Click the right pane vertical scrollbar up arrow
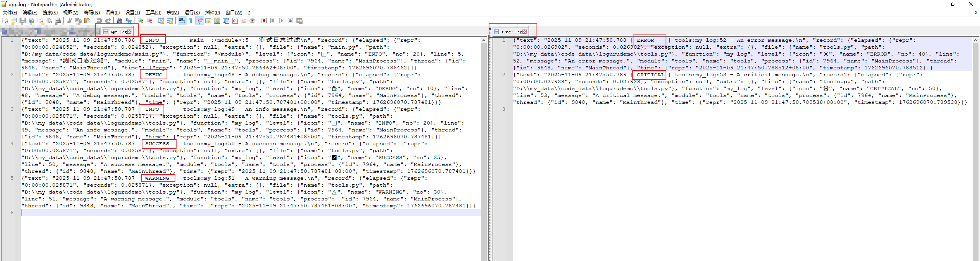980x261 pixels. [x=975, y=40]
